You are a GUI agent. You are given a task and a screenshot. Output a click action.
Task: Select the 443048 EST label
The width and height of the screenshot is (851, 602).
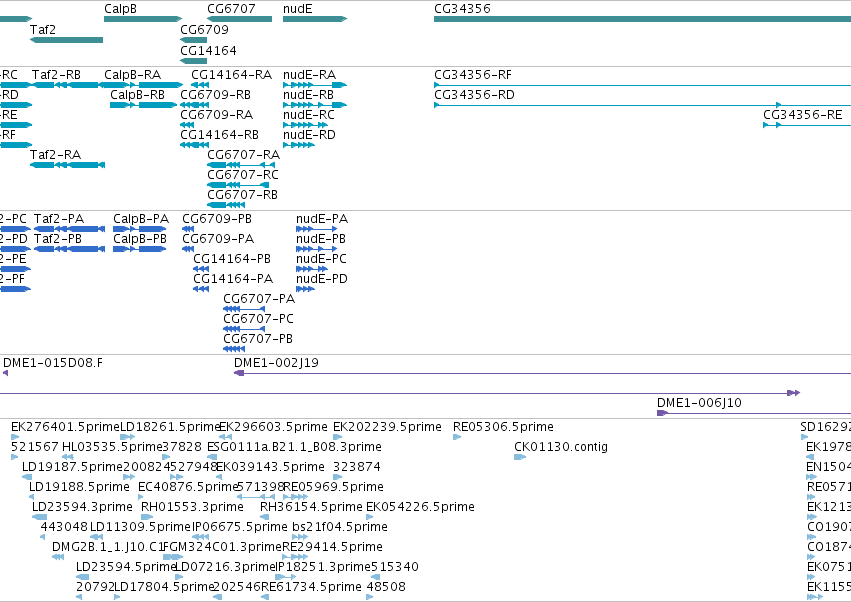tap(64, 527)
